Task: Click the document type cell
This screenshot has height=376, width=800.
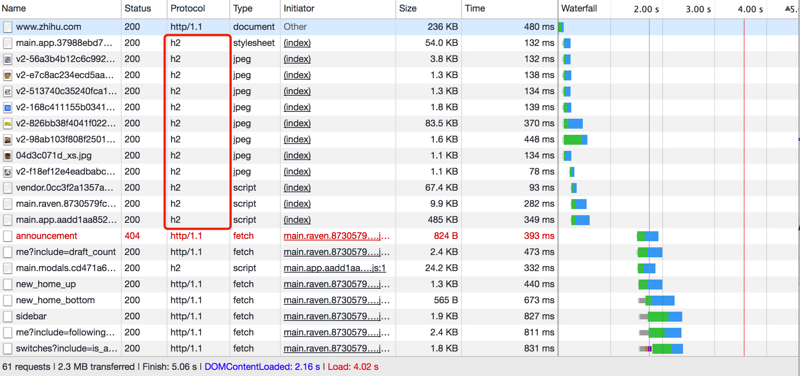Action: point(254,27)
